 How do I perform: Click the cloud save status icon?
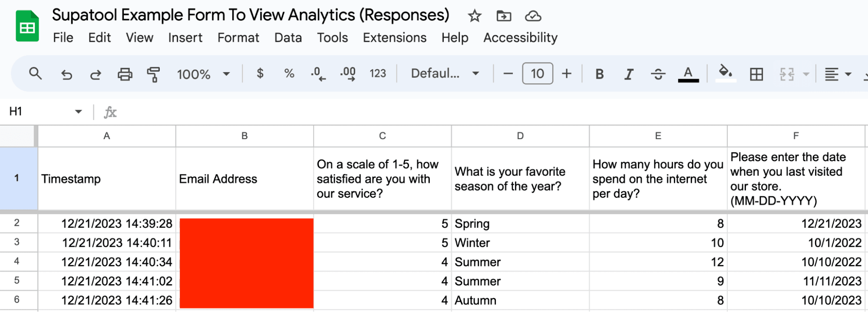tap(533, 16)
